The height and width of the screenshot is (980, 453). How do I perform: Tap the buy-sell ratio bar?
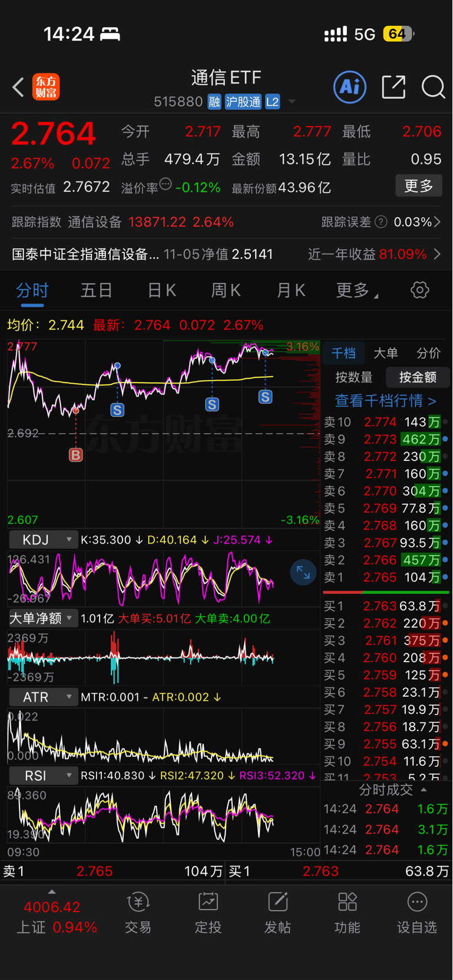point(386,592)
